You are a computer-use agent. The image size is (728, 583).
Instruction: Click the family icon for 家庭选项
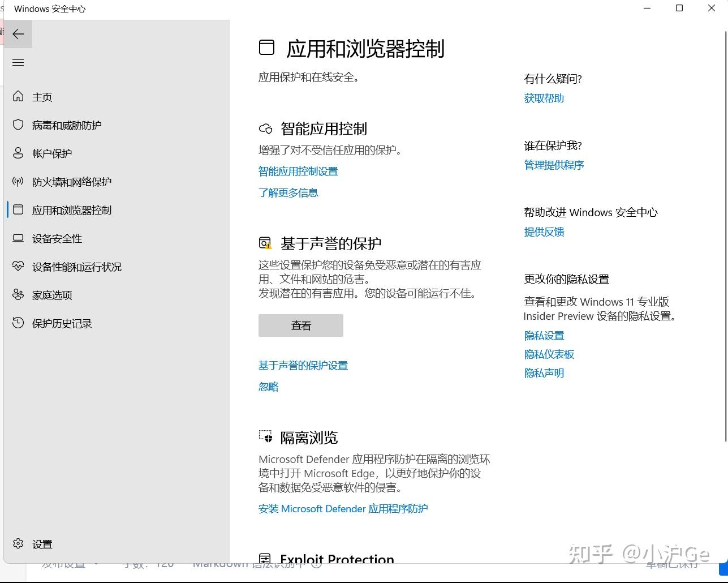point(18,294)
